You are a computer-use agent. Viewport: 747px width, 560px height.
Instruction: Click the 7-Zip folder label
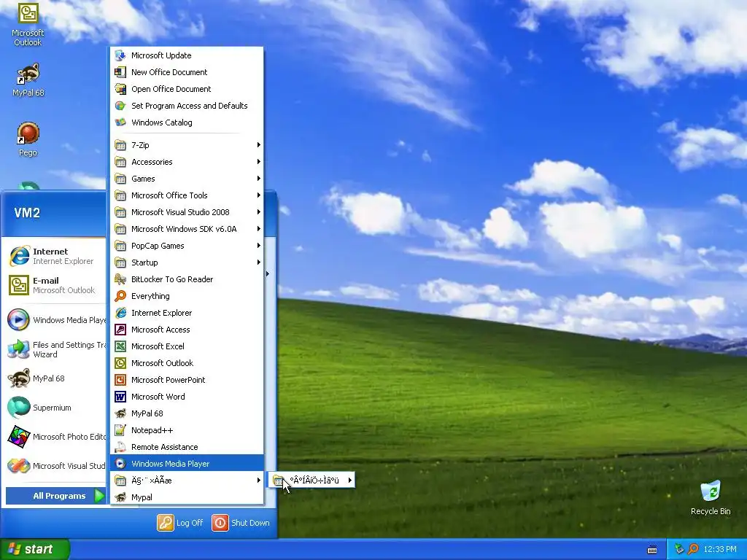tap(140, 145)
